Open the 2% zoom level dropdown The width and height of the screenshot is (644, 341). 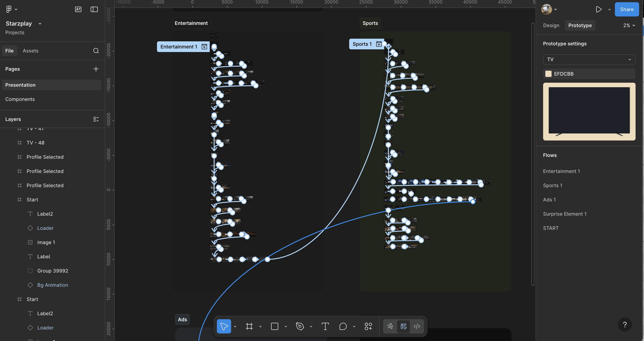(629, 26)
